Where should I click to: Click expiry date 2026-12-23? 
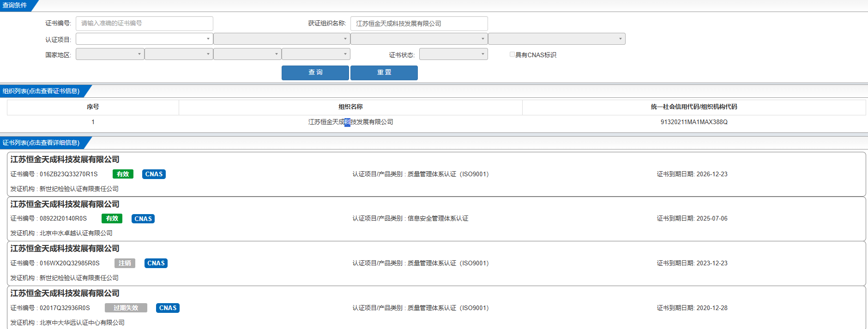click(x=711, y=174)
